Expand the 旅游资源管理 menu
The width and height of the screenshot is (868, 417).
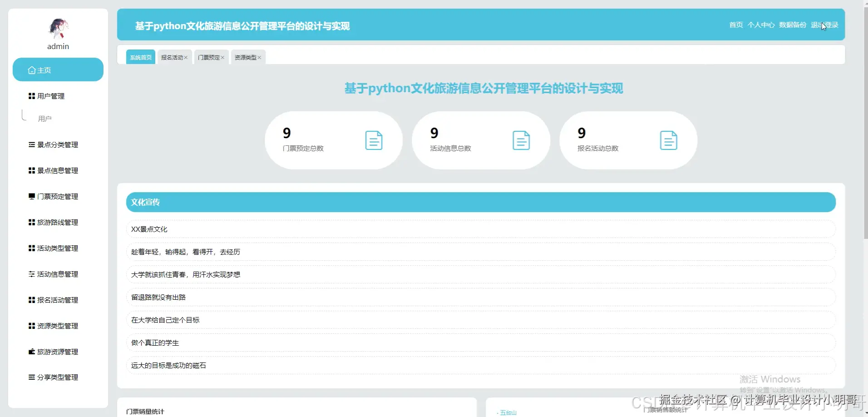tap(58, 352)
